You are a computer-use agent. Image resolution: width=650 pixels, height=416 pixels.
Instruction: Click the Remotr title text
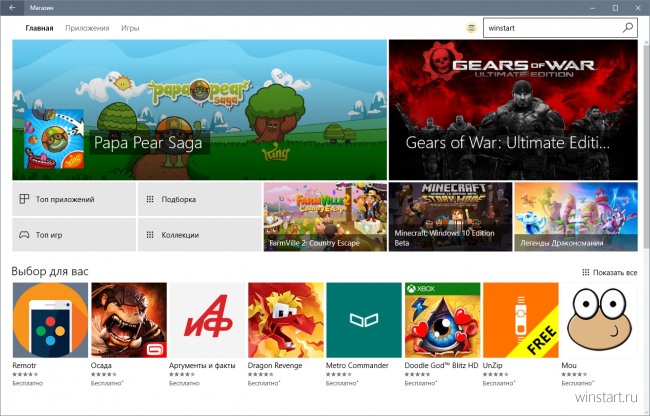pos(24,365)
